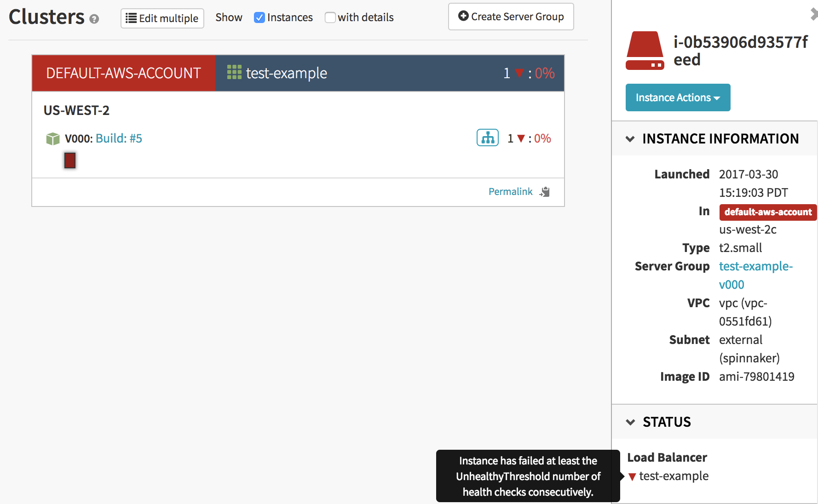Collapse the Instance Information section
818x504 pixels.
(630, 139)
